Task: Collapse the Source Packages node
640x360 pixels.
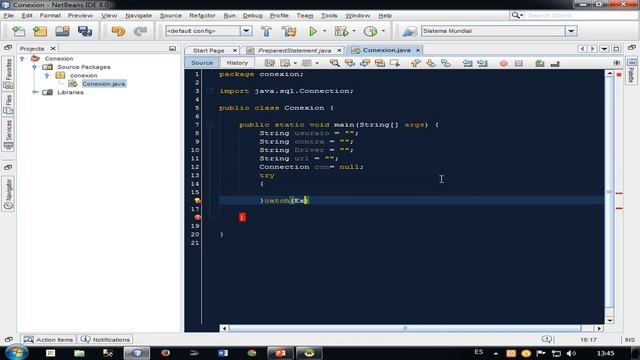Action: pyautogui.click(x=35, y=67)
